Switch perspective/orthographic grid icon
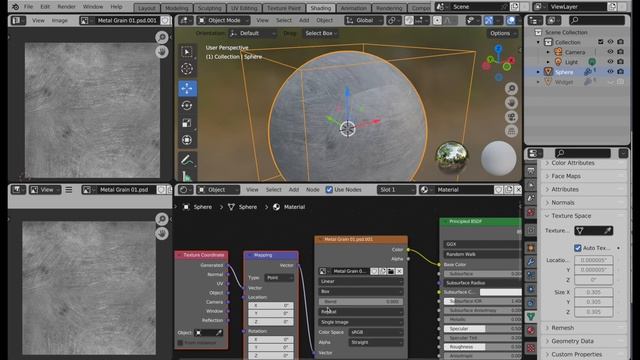 (511, 131)
